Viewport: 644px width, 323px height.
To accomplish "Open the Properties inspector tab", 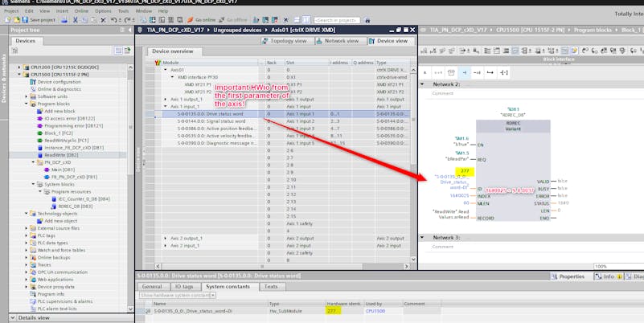I will 568,276.
